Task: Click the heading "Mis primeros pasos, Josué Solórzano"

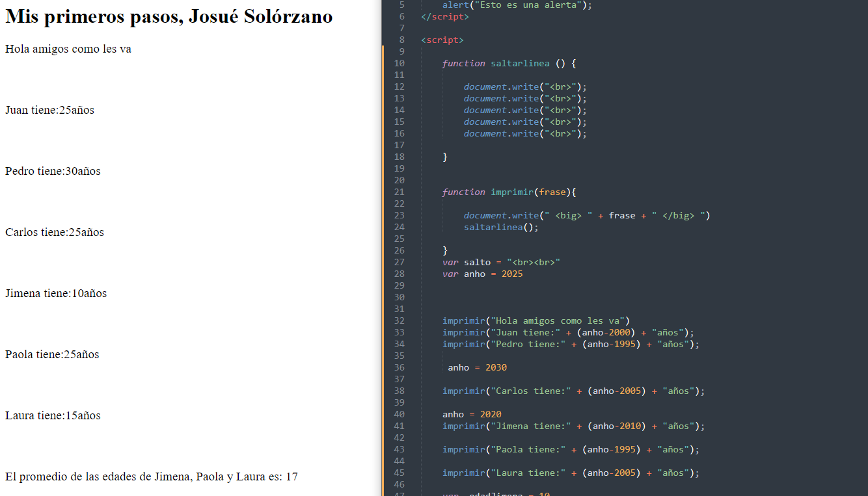Action: pos(169,17)
